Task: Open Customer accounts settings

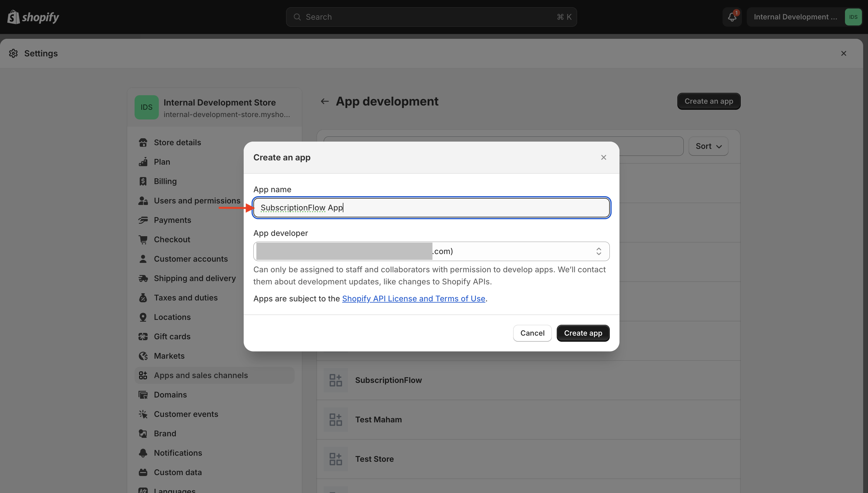Action: tap(214, 259)
